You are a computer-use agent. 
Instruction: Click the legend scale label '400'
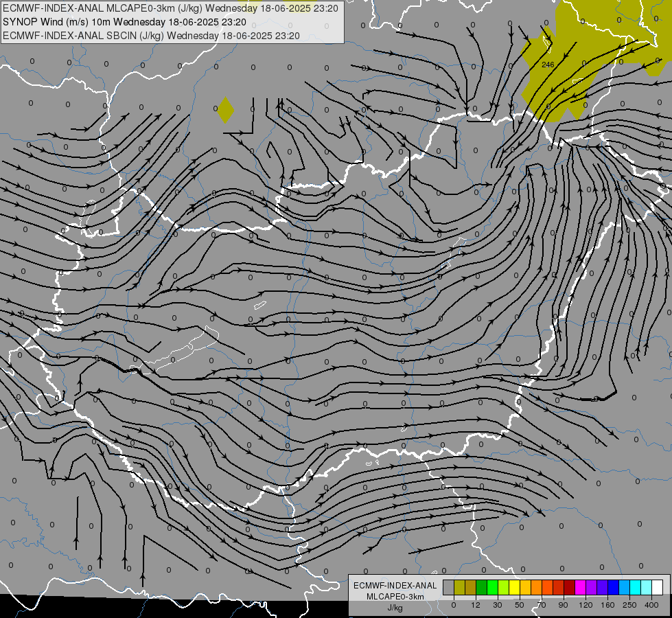pos(651,605)
